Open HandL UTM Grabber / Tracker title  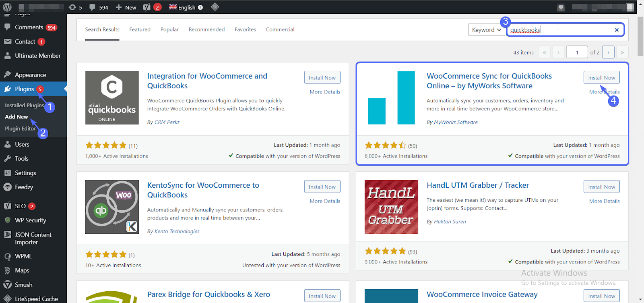point(478,185)
